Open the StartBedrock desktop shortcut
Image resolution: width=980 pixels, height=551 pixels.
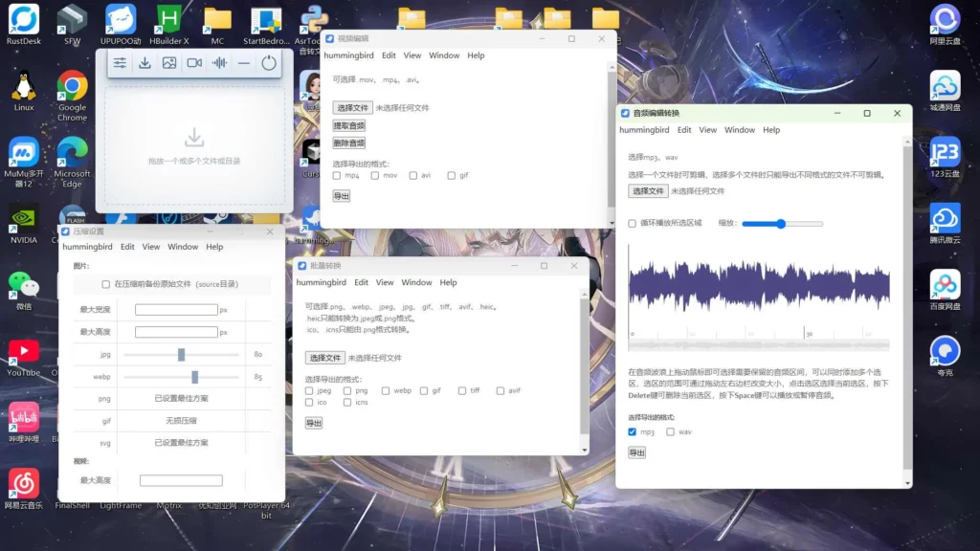266,25
